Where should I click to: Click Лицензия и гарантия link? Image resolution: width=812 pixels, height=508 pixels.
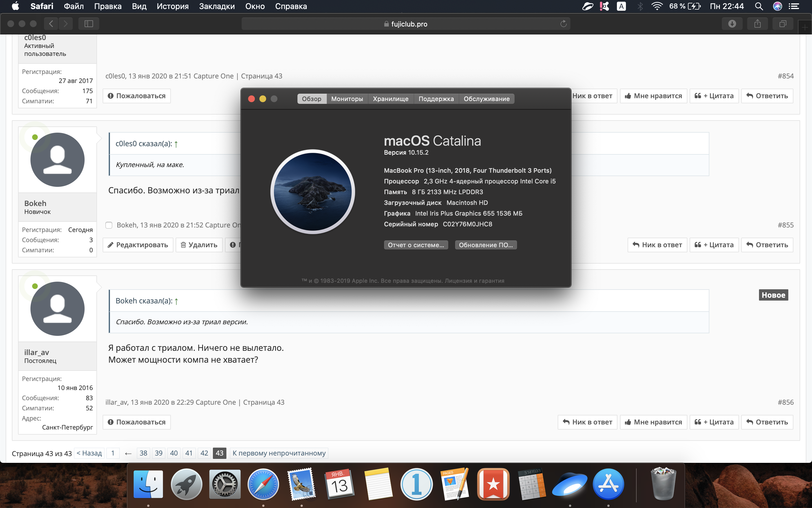click(475, 281)
